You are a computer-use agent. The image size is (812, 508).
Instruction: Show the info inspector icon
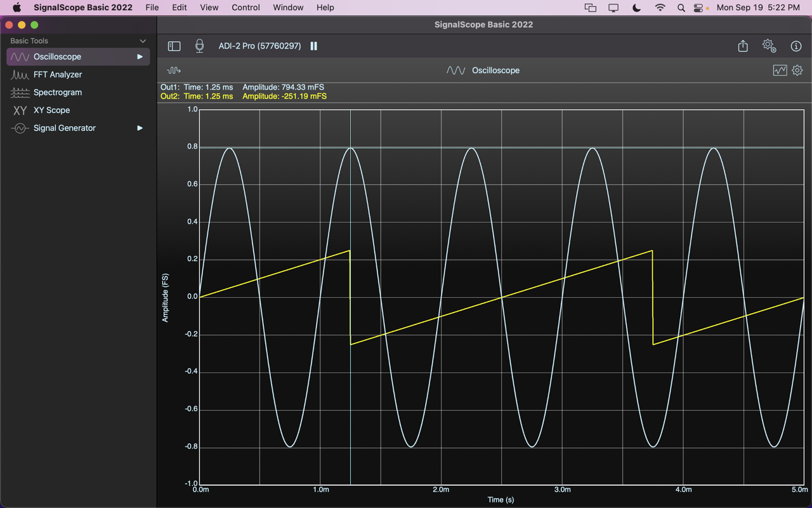pyautogui.click(x=796, y=46)
